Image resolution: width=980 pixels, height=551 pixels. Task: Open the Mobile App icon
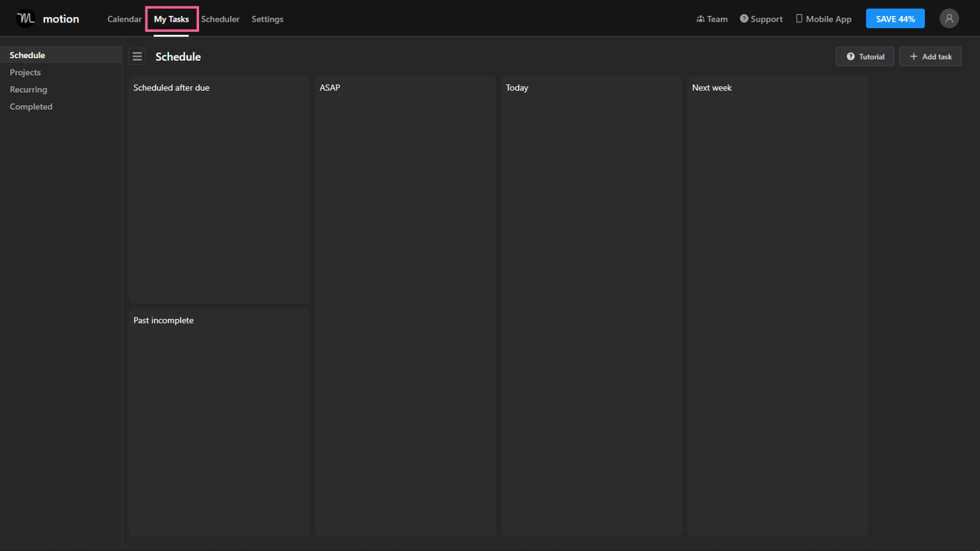coord(799,18)
